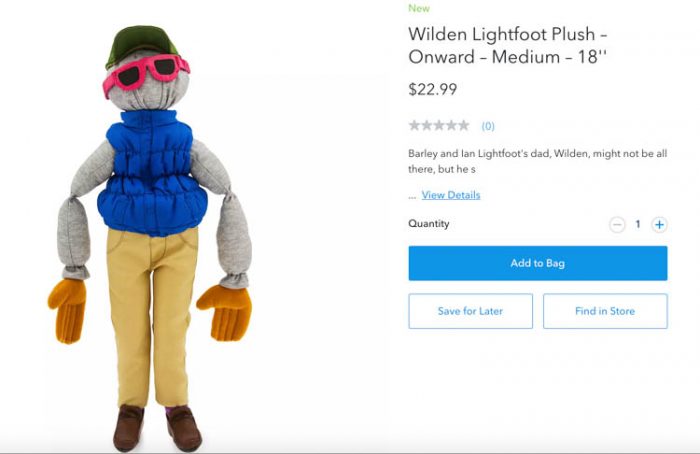Click the Wilden Lightfoot Plush product title
This screenshot has width=700, height=454.
508,46
